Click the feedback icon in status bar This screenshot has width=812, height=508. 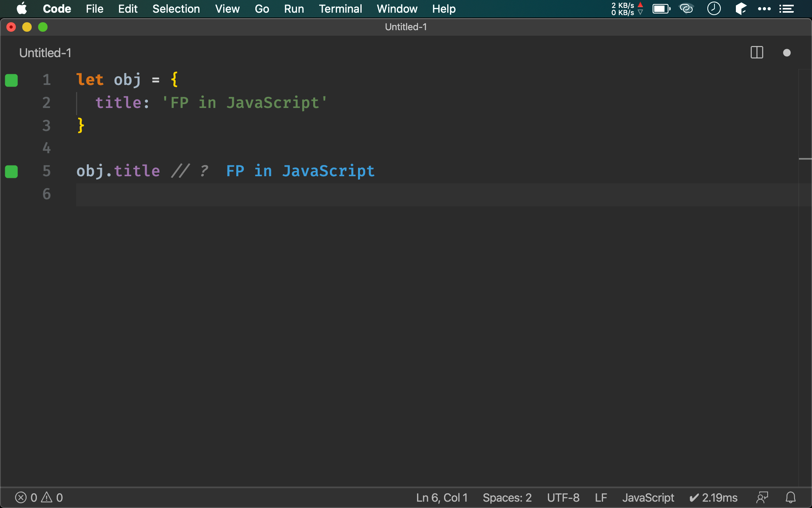point(762,497)
